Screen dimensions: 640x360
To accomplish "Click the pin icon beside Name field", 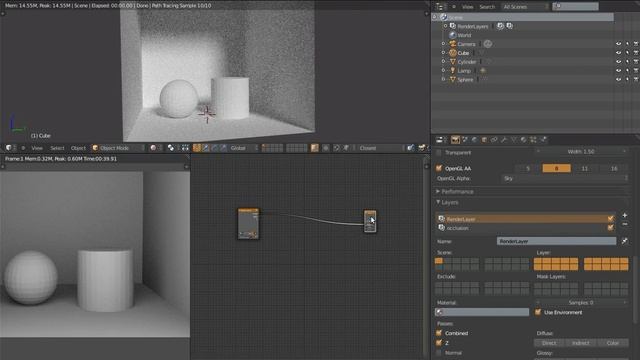I will (x=624, y=241).
